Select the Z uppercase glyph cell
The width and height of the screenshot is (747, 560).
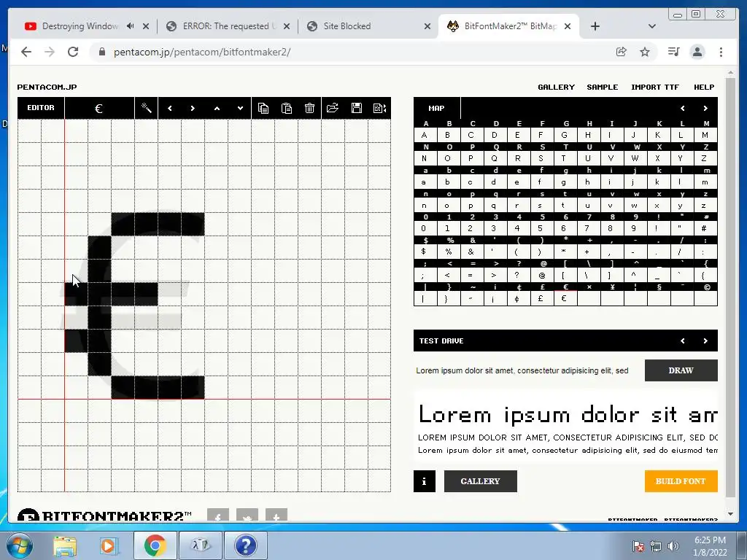(705, 158)
